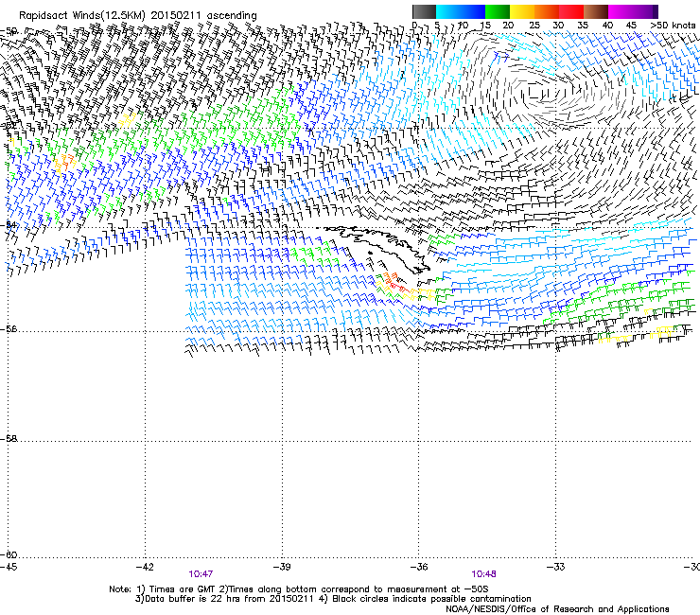Viewport: 700px width, 615px height.
Task: Click the purple timestamp '10:47'
Action: 201,574
